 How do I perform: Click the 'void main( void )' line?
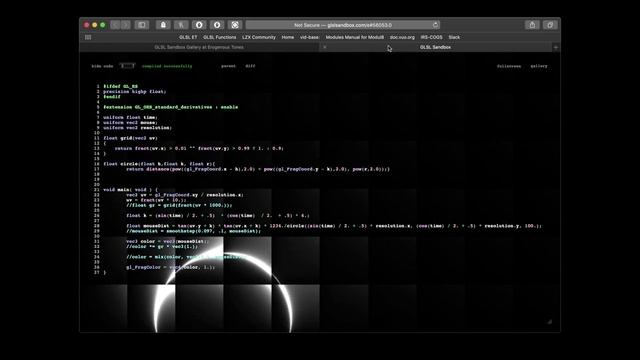[x=130, y=190]
